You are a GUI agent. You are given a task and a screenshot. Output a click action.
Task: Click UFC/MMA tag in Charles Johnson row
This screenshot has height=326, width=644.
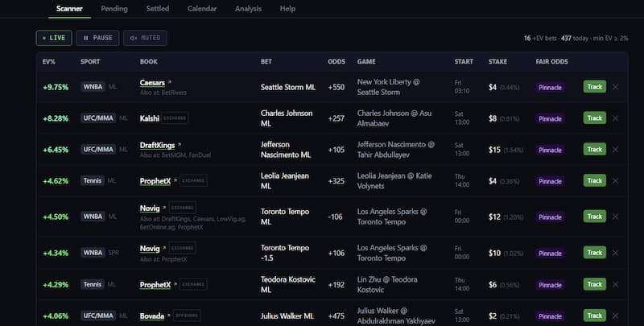[x=98, y=118]
